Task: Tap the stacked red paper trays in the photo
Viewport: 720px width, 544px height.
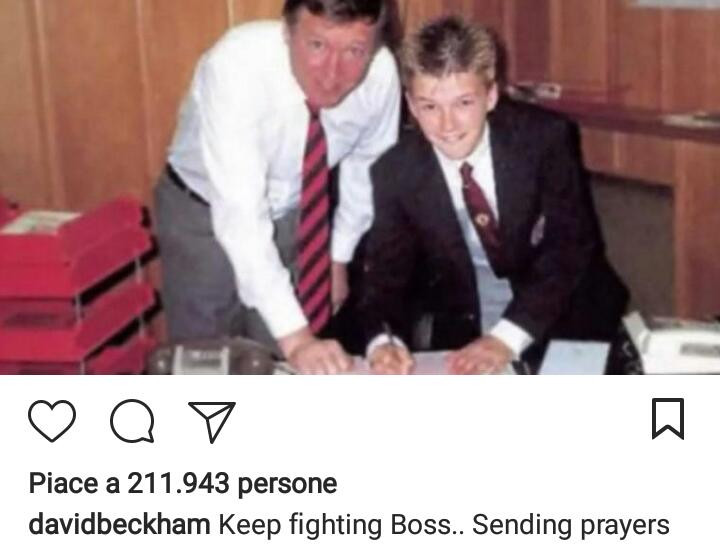Action: click(76, 285)
